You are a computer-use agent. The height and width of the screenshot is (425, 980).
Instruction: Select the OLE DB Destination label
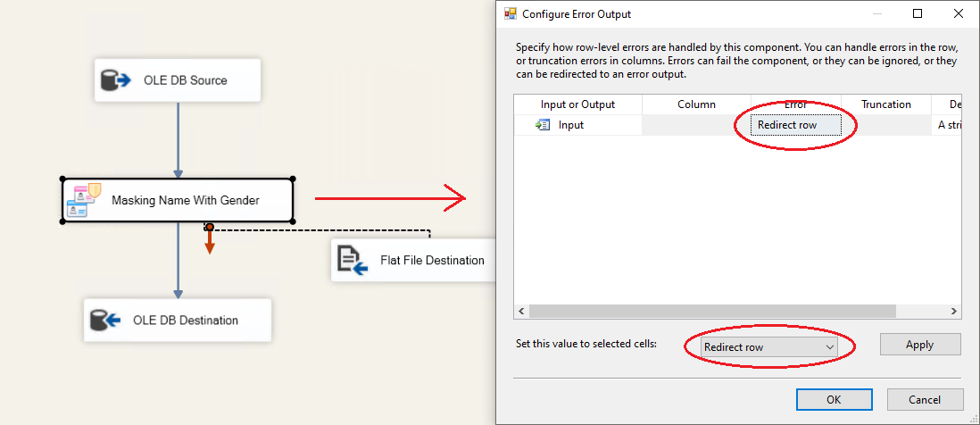pyautogui.click(x=186, y=321)
